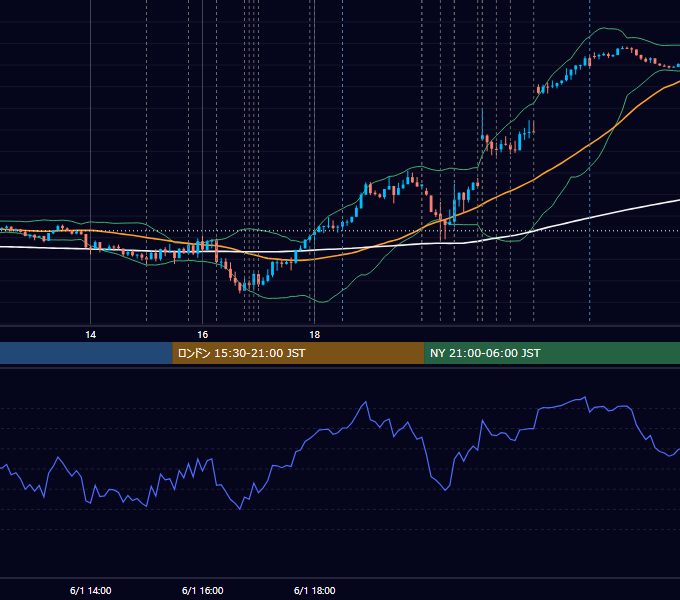Click the London session band 15:30-21:00 JST

coord(298,353)
